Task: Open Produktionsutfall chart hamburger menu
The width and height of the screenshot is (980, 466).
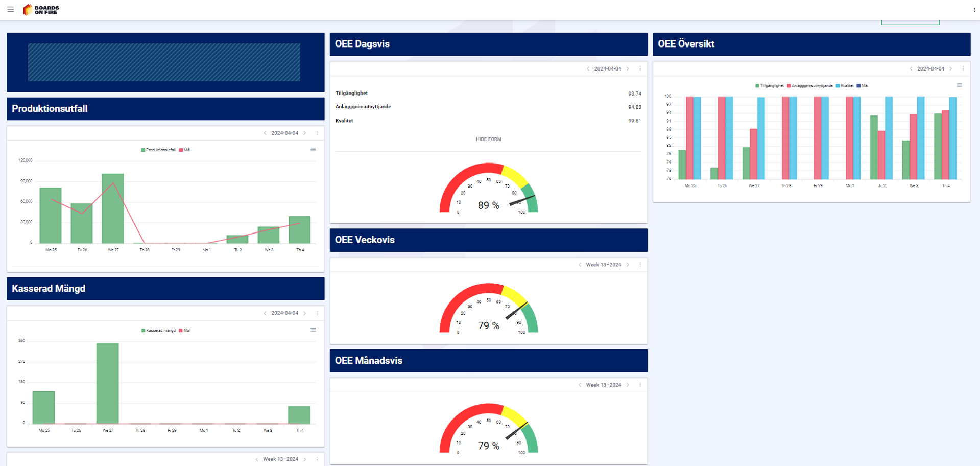Action: click(x=313, y=150)
